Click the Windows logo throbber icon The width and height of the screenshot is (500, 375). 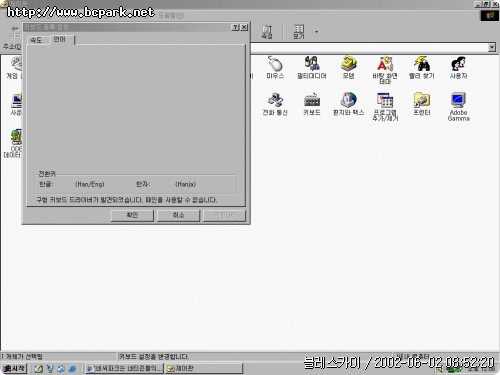(489, 16)
